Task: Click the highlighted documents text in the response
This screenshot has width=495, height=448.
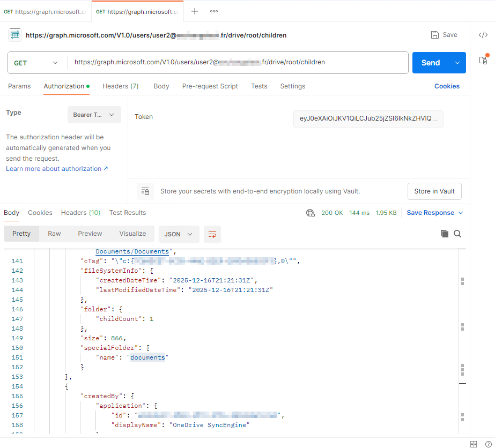Action: coord(147,357)
